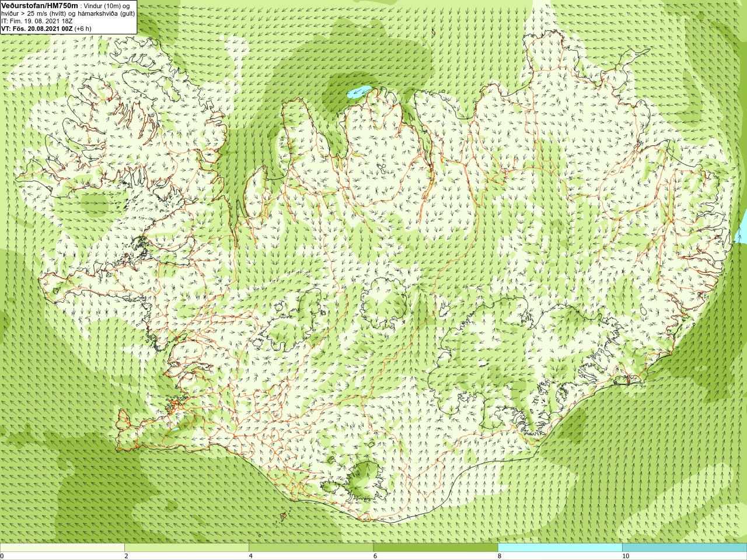Click the teal legend swatch above 10

685,548
